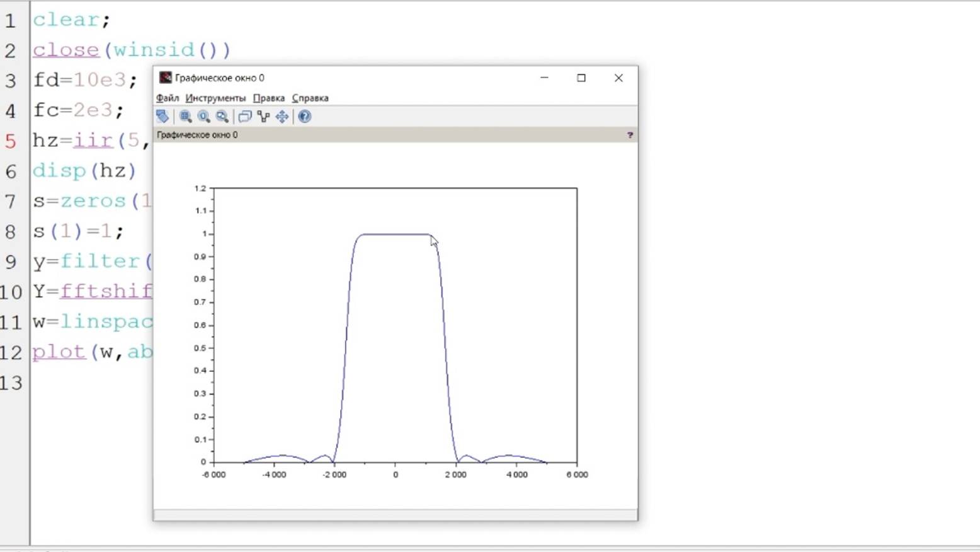Screen dimensions: 980x552
Task: Click 's(1)=1;' on line 8
Action: 79,231
